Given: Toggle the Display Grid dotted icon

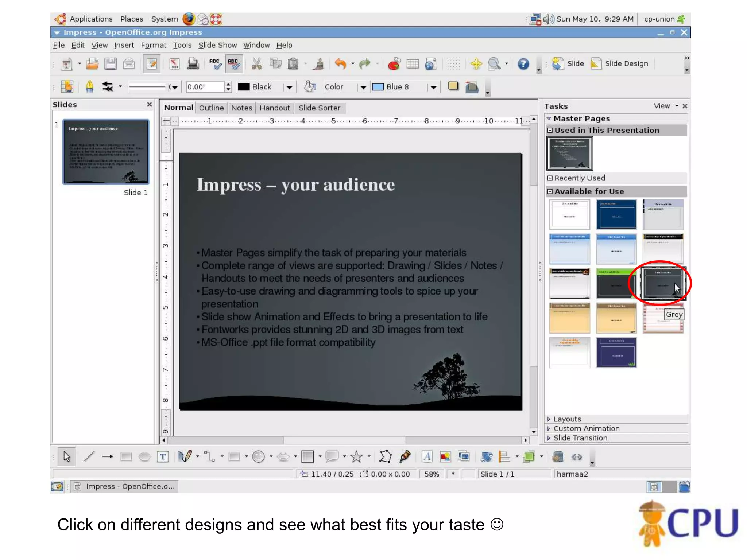Looking at the screenshot, I should 453,64.
